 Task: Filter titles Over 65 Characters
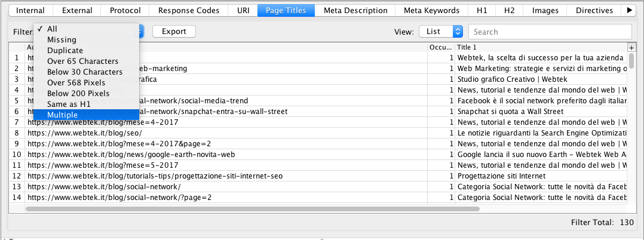pos(86,61)
